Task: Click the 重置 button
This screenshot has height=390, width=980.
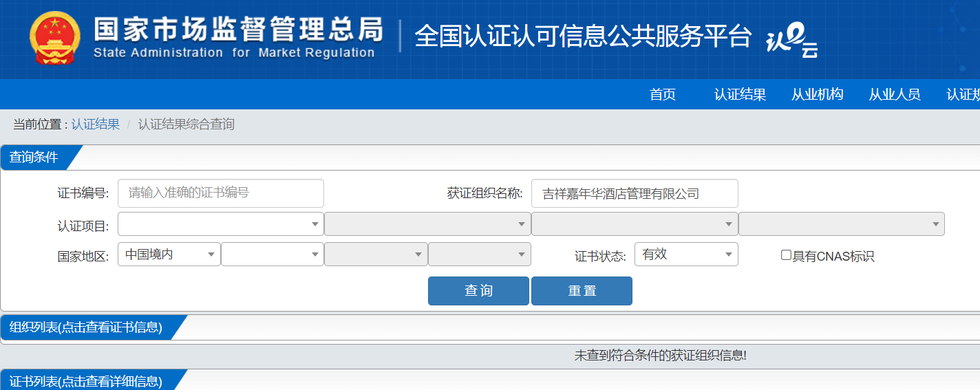Action: 582,291
